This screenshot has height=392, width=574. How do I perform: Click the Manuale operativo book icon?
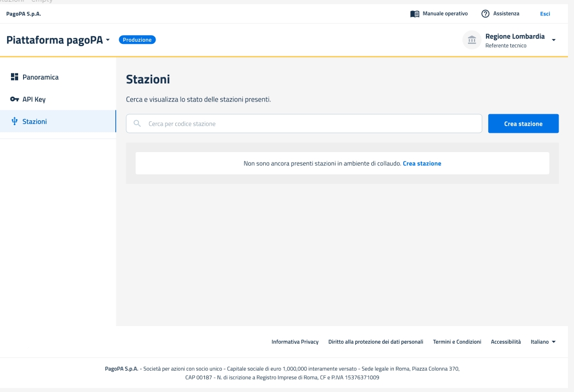coord(415,14)
